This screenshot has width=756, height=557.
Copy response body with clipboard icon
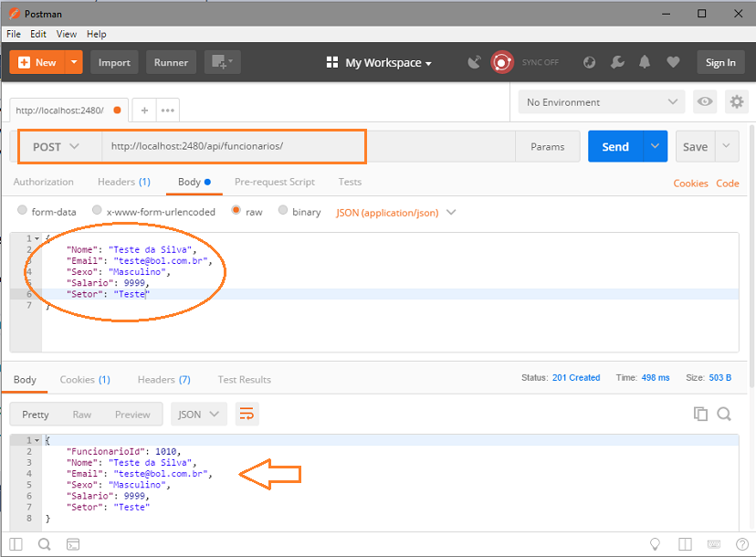tap(700, 414)
